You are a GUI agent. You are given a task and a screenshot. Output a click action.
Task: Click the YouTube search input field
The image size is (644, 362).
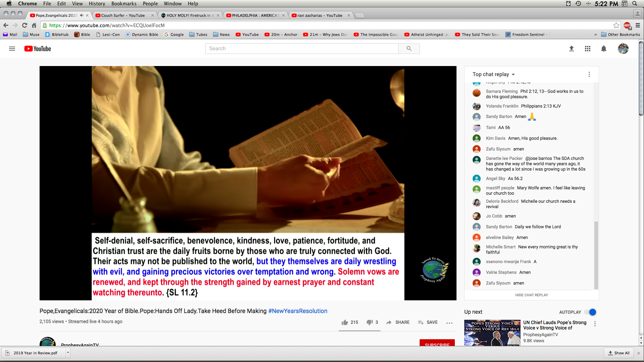[x=302, y=49]
